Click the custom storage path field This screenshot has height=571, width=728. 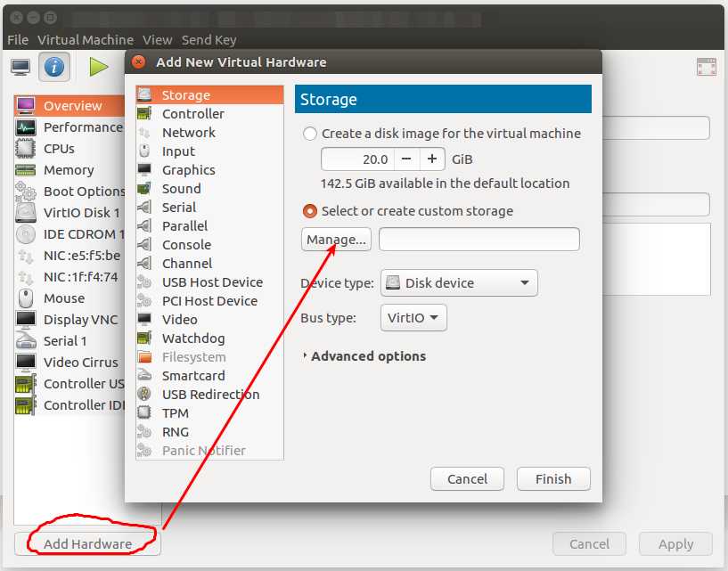click(479, 239)
